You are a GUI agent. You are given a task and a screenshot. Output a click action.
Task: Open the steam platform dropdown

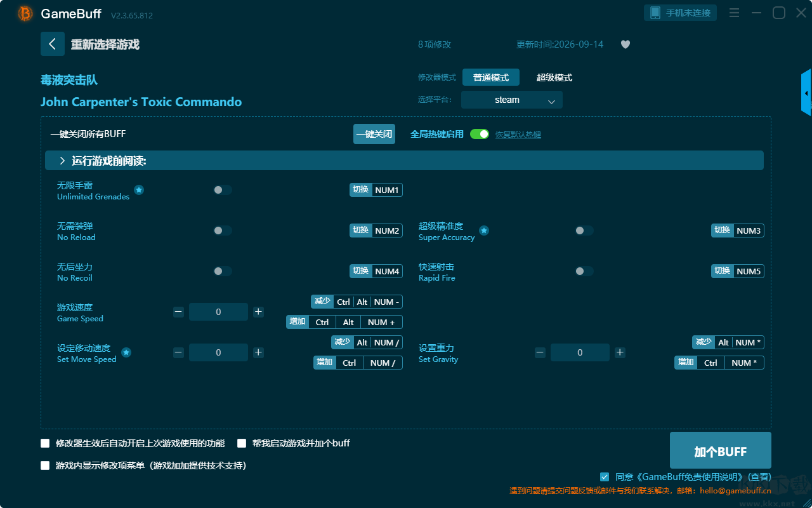tap(512, 100)
